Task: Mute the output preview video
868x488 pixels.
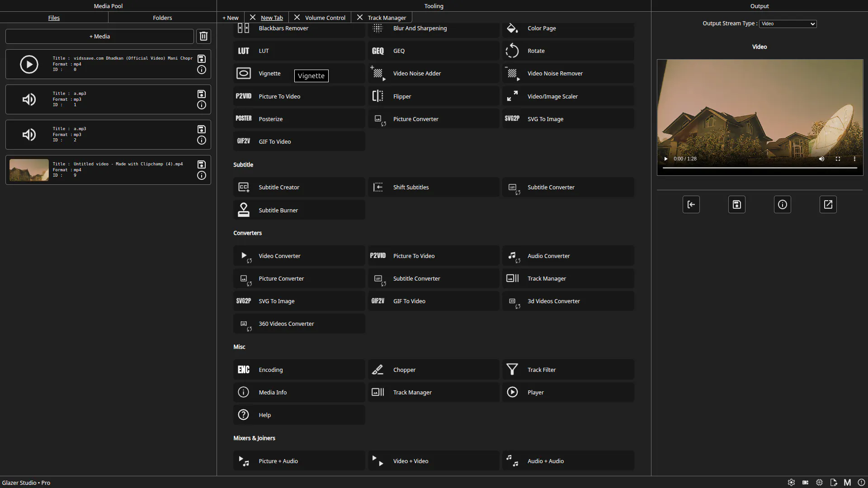Action: point(821,159)
